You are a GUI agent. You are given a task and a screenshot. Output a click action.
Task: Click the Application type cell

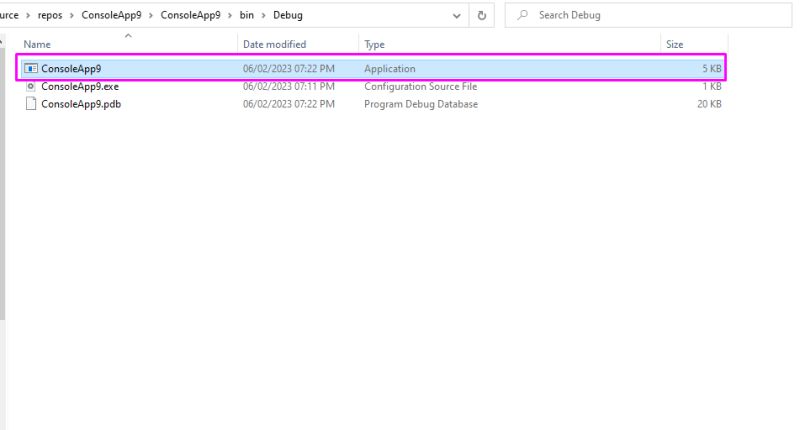tap(390, 69)
